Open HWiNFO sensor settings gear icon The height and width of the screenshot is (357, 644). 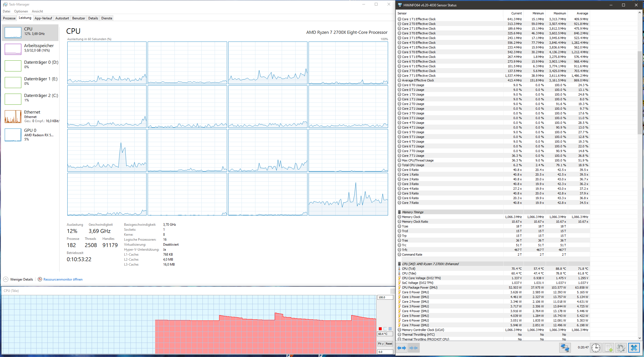pyautogui.click(x=621, y=348)
